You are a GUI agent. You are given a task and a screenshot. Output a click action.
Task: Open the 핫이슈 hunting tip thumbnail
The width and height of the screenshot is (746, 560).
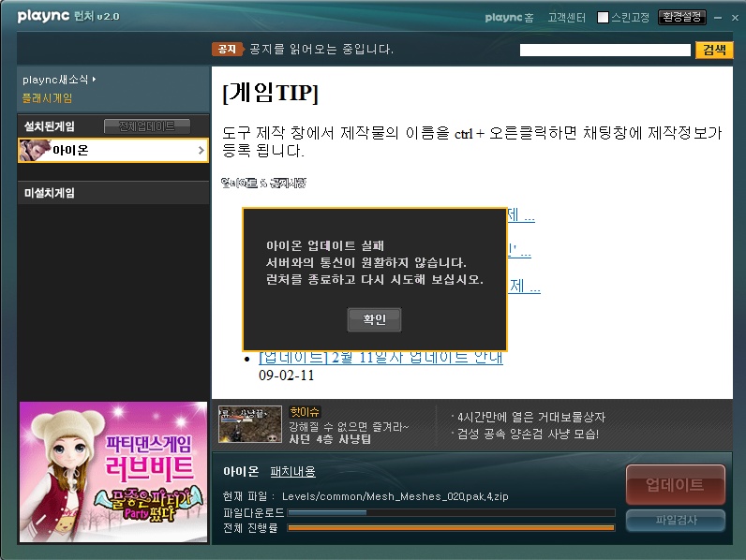(x=250, y=424)
